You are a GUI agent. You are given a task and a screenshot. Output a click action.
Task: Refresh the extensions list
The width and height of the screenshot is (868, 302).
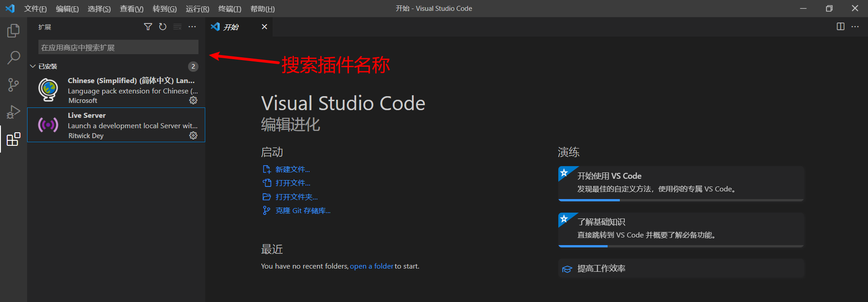pos(163,27)
